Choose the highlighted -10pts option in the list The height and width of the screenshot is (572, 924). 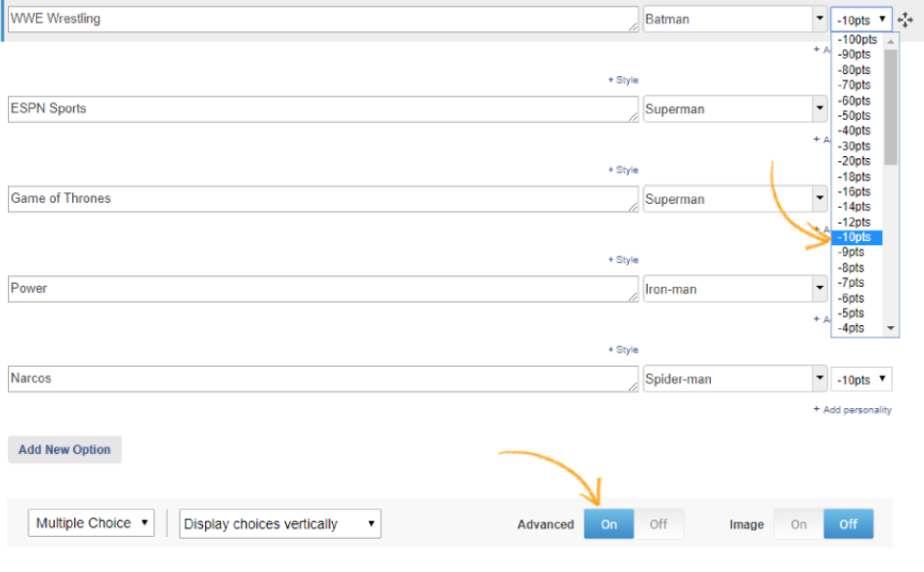tap(856, 237)
